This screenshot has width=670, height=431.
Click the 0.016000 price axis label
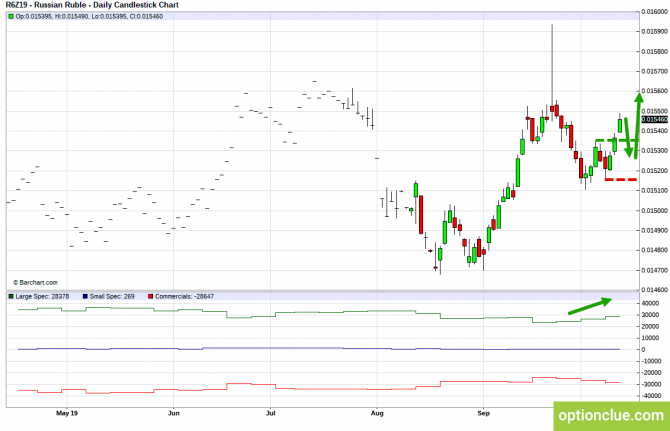pyautogui.click(x=654, y=12)
